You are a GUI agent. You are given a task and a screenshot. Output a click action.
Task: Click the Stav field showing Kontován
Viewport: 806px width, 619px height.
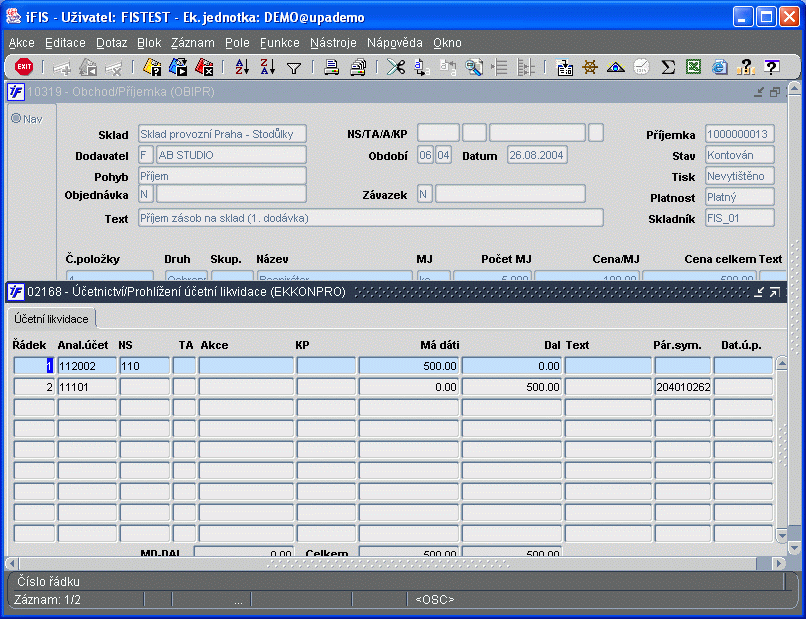point(739,155)
